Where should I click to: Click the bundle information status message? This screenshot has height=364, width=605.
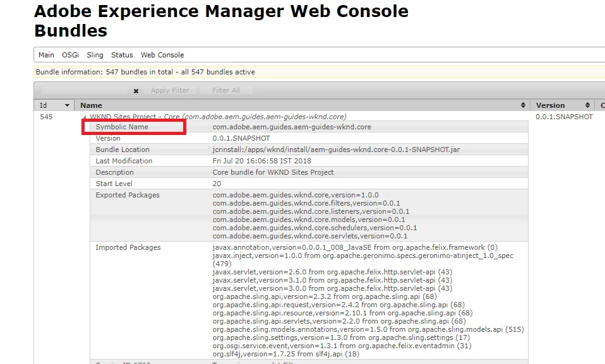click(145, 72)
